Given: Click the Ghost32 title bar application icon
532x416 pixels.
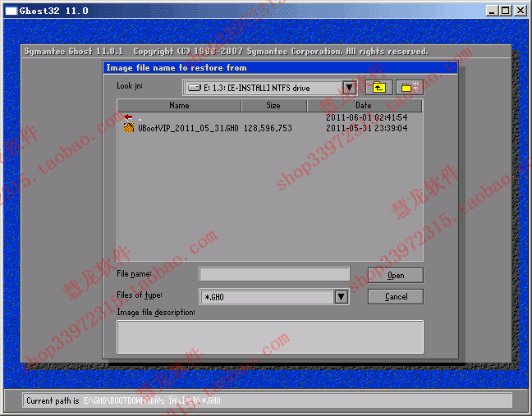Looking at the screenshot, I should [11, 11].
